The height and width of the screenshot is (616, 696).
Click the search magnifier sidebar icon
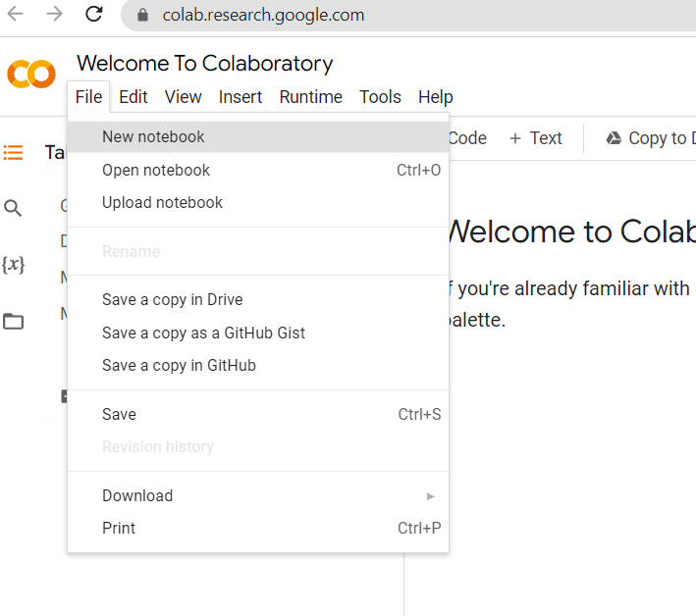point(13,208)
